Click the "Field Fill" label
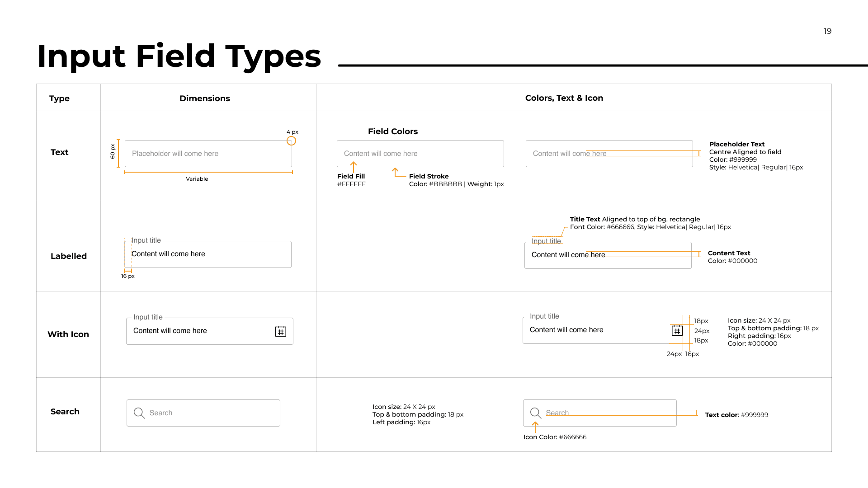868x488 pixels. (351, 176)
